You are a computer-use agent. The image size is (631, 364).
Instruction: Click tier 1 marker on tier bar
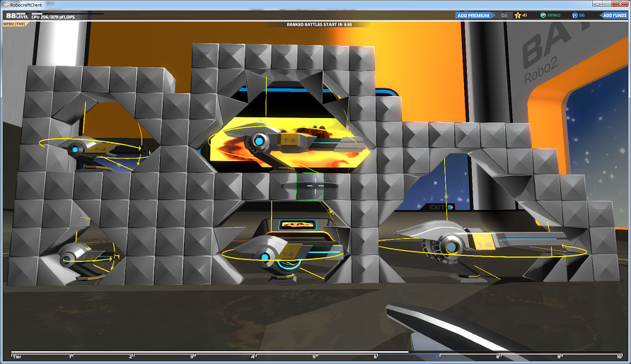tap(71, 356)
